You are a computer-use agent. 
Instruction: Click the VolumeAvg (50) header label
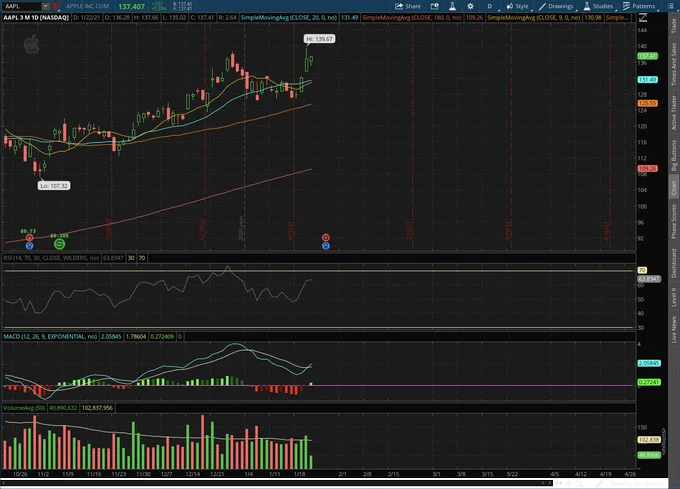[x=24, y=408]
